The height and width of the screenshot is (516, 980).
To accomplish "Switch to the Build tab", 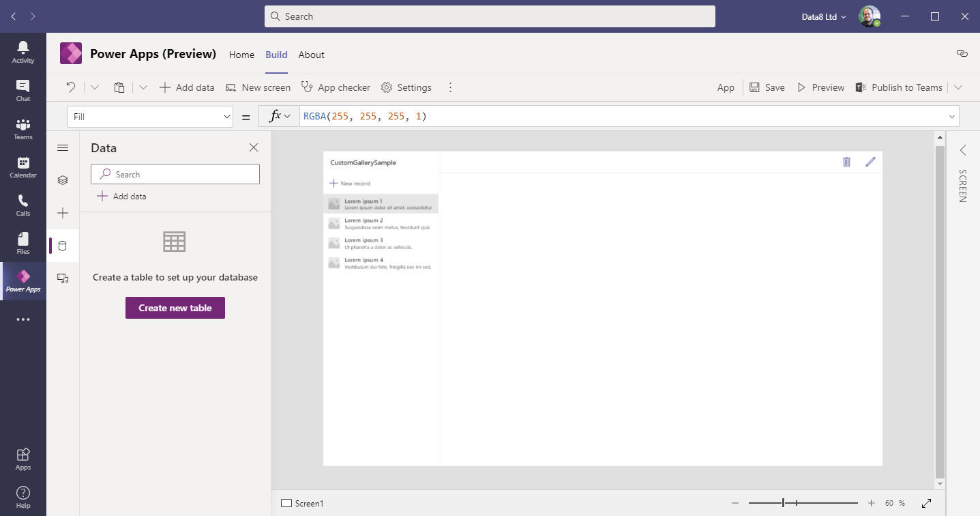I will 276,55.
